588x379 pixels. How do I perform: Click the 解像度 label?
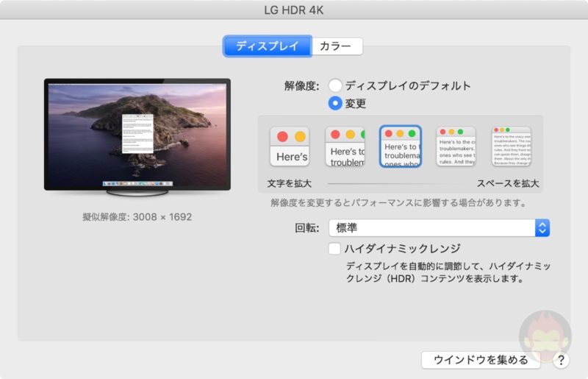pyautogui.click(x=302, y=86)
